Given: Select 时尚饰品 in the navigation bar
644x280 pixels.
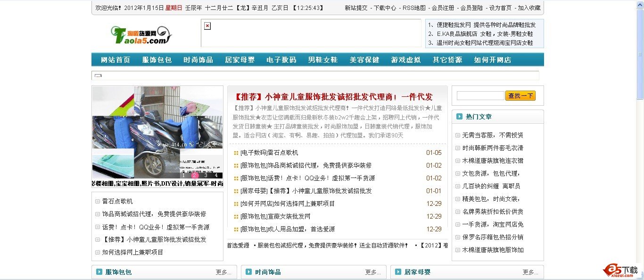Looking at the screenshot, I should (198, 60).
